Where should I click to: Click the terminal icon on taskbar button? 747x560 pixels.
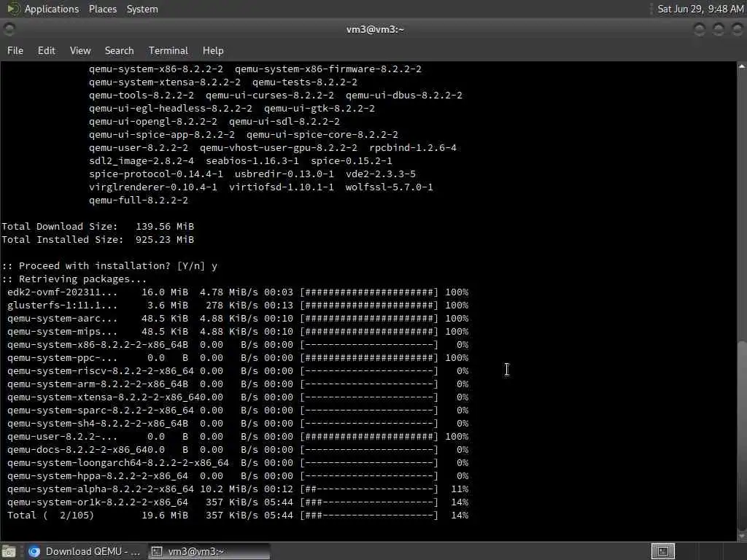click(x=156, y=551)
